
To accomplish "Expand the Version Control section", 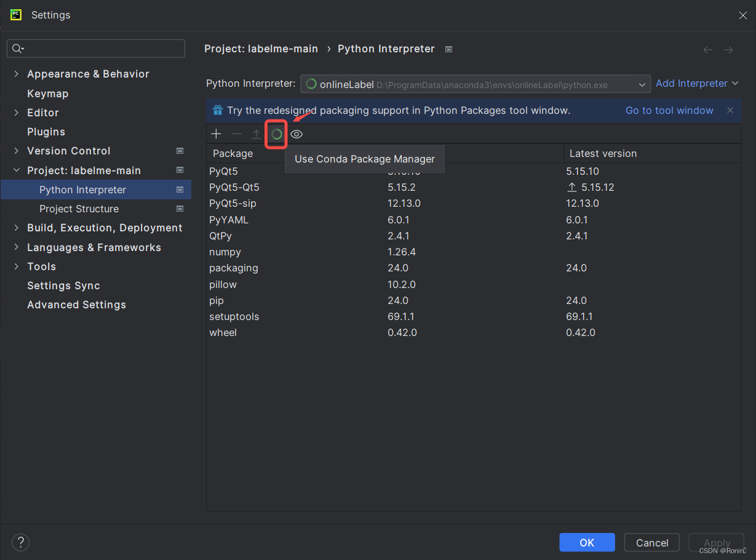I will [x=16, y=151].
